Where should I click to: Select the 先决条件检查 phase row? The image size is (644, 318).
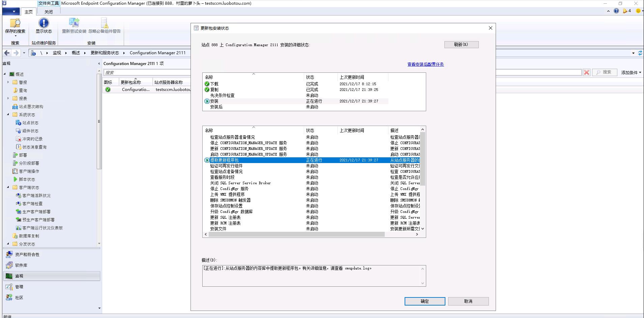click(x=296, y=95)
